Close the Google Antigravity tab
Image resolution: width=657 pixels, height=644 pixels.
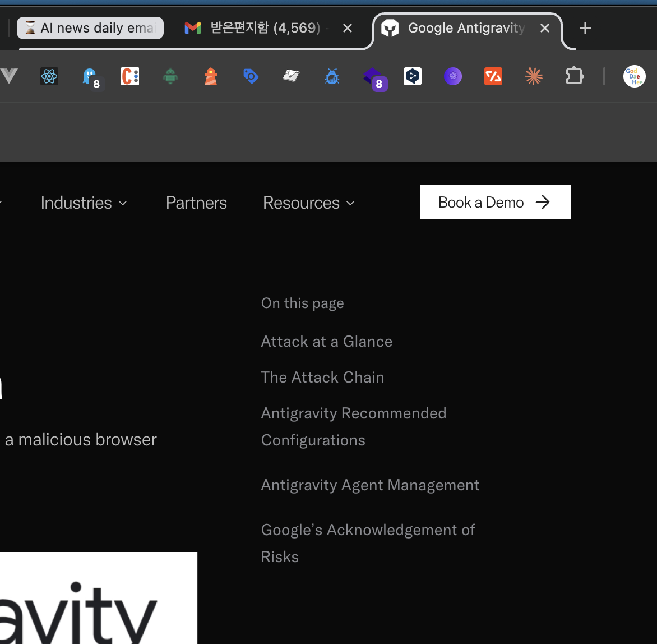coord(545,28)
